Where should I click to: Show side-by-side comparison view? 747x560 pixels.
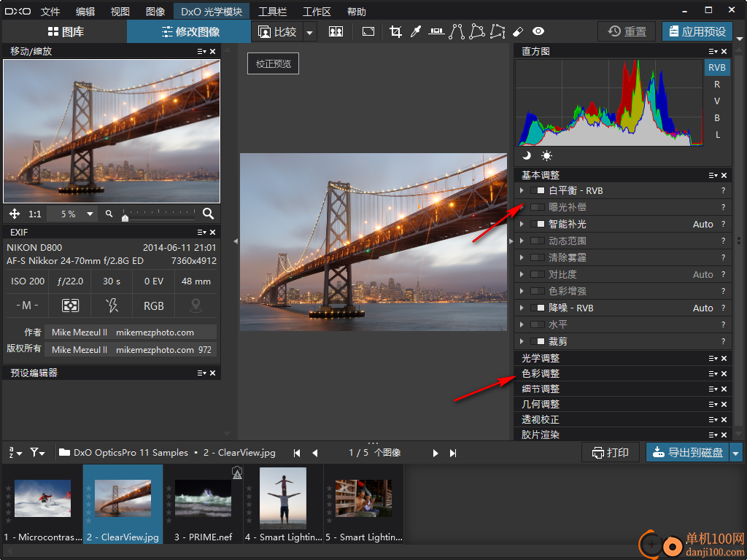pos(336,31)
